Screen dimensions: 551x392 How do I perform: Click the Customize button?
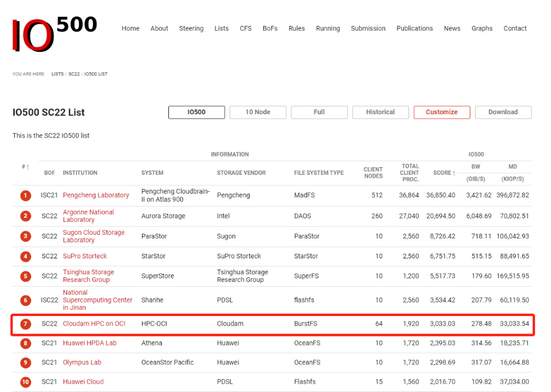[x=442, y=112]
